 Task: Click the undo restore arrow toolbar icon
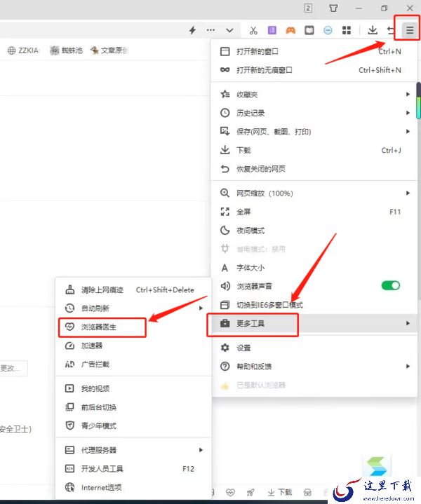point(391,30)
